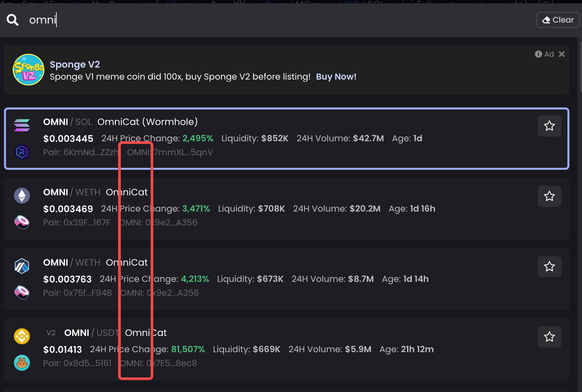
Task: Click the Raydium DEX icon
Action: (x=22, y=152)
